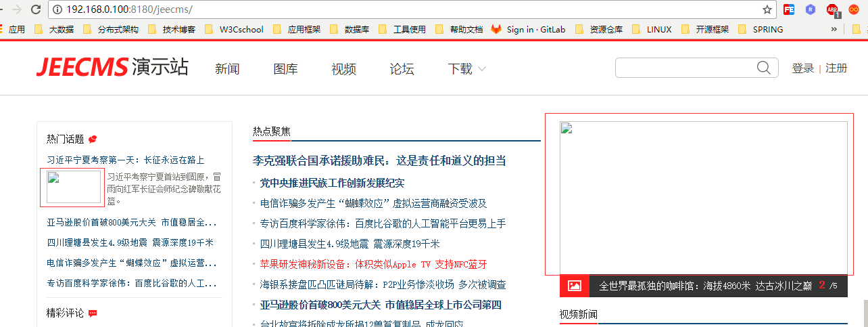
Task: Bookmark this page with the star icon
Action: [767, 9]
